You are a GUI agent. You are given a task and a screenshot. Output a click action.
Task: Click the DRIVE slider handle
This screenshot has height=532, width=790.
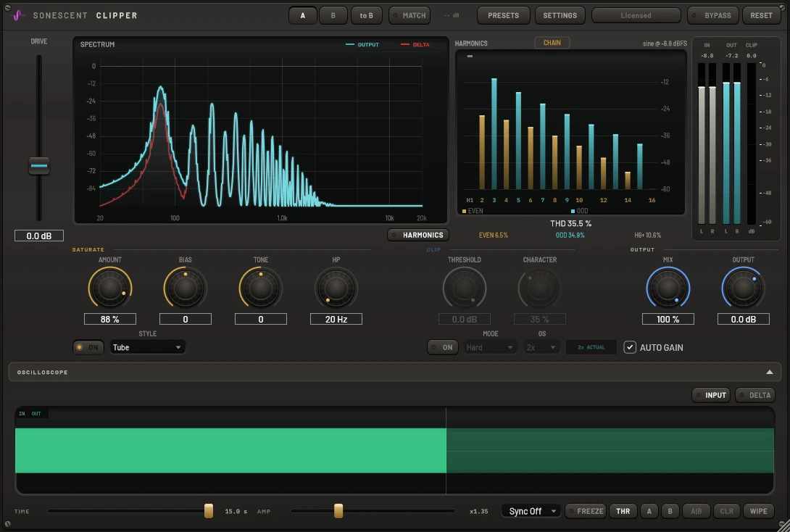39,166
